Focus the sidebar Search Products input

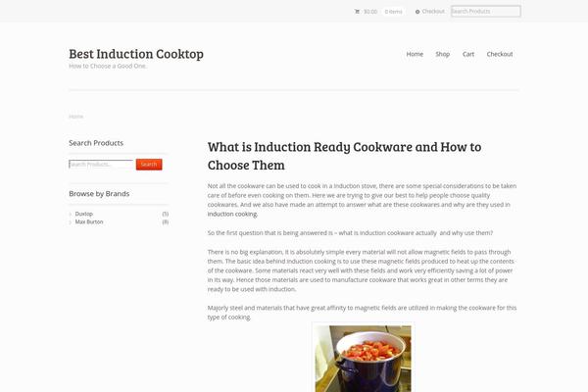click(101, 165)
